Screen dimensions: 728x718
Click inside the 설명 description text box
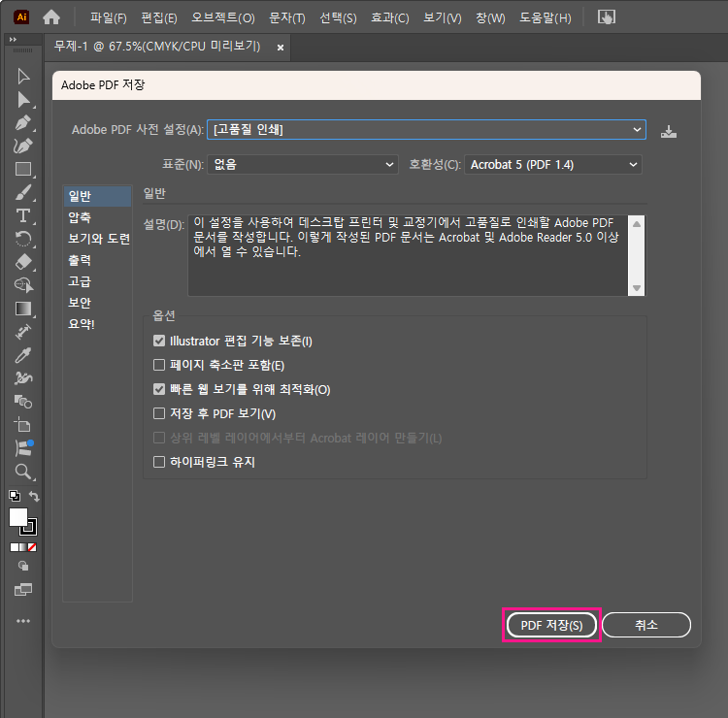pyautogui.click(x=408, y=254)
